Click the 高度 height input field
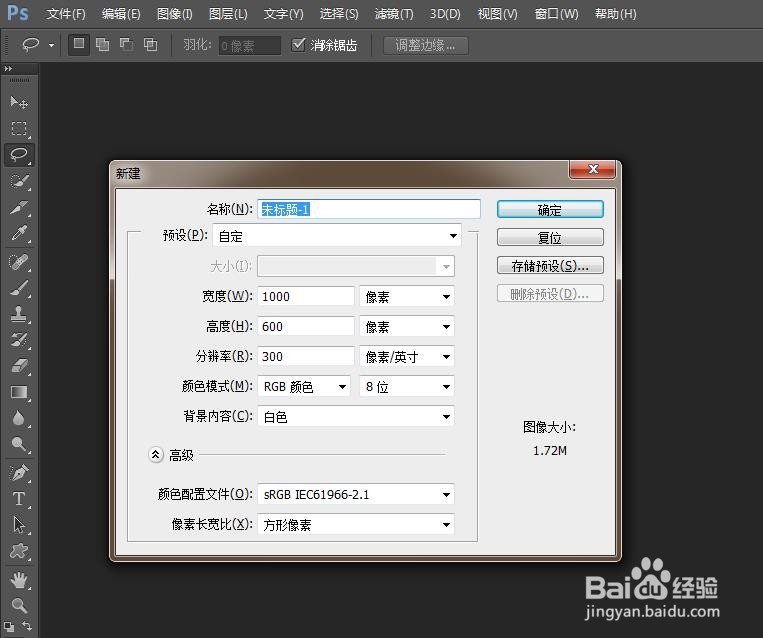Viewport: 763px width, 638px height. click(306, 327)
